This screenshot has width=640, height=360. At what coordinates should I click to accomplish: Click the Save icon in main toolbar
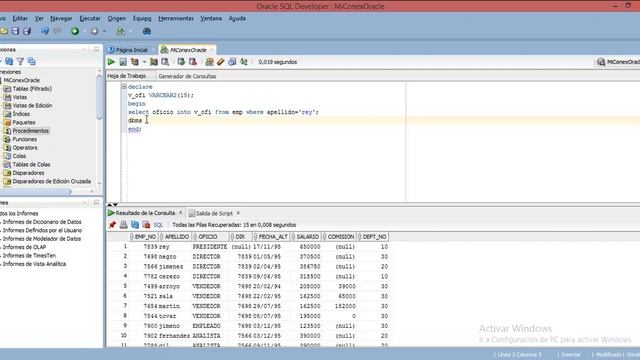[x=15, y=31]
